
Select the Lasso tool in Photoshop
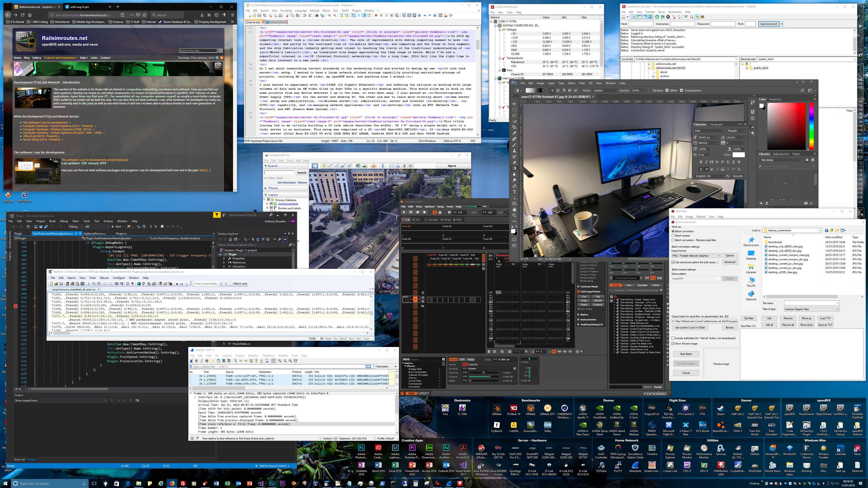(x=514, y=115)
